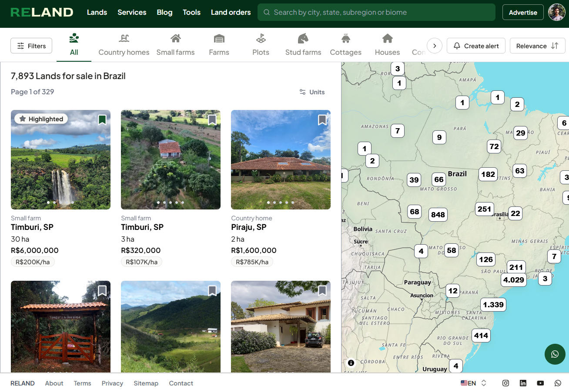Toggle bookmark on Timburi 30 ha listing
Viewport: 569px width, 392px height.
click(x=102, y=120)
